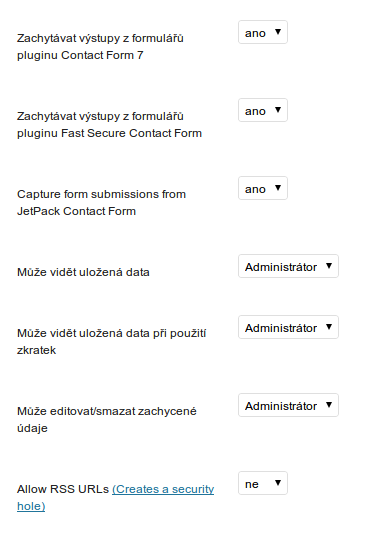Click the arrow beside the first Administrátor selection
The image size is (389, 534).
pos(329,266)
